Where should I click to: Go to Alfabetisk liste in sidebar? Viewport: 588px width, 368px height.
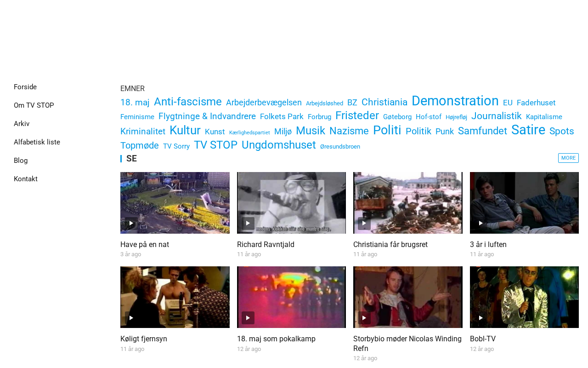pos(37,142)
